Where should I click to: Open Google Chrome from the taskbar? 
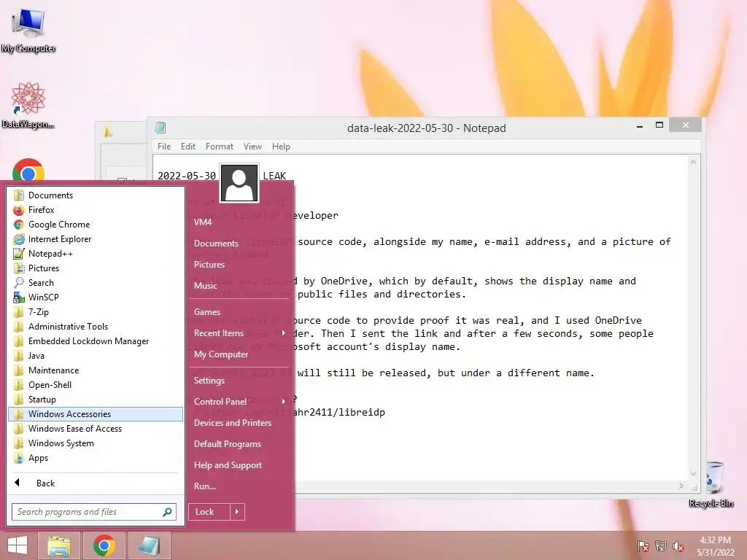point(104,545)
